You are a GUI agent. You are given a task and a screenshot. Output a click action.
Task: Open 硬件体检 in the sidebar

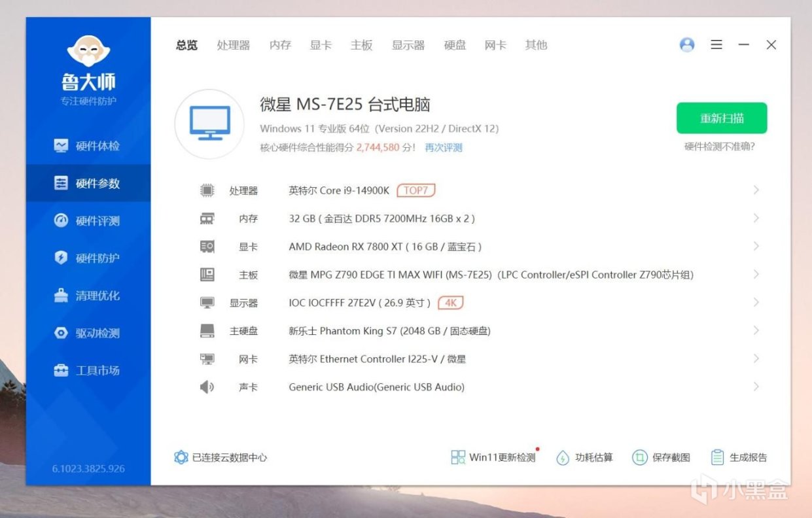(x=88, y=146)
